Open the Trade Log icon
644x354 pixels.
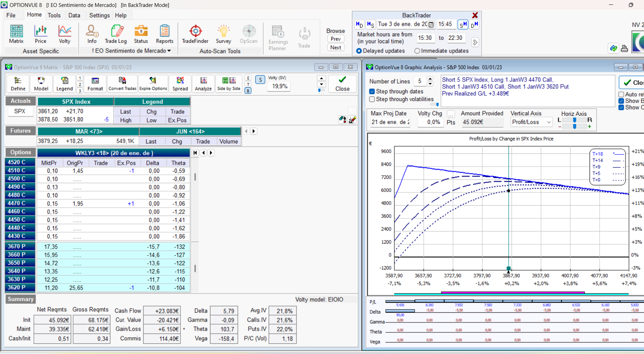pyautogui.click(x=116, y=34)
